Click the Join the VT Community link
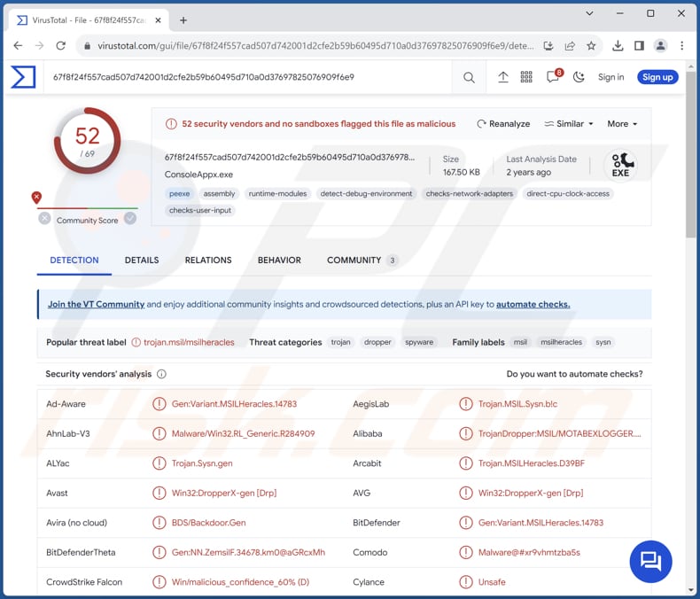Image resolution: width=700 pixels, height=599 pixels. click(96, 304)
